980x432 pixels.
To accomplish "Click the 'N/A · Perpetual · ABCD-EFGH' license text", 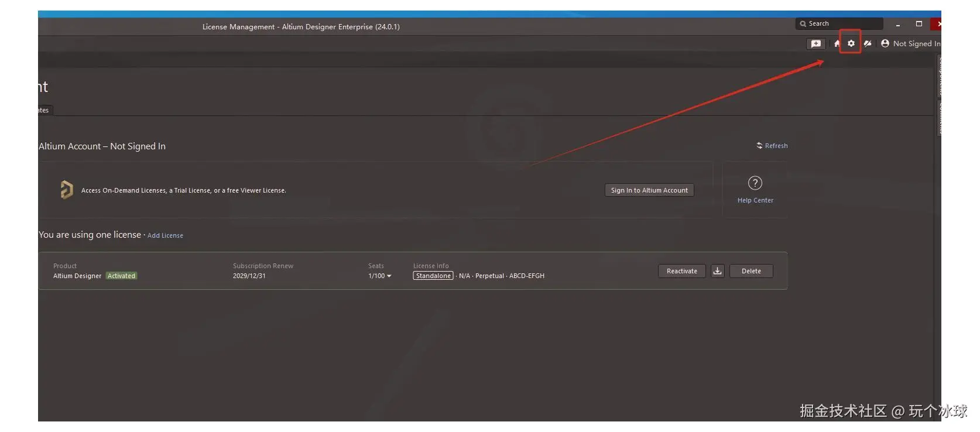I will tap(502, 276).
